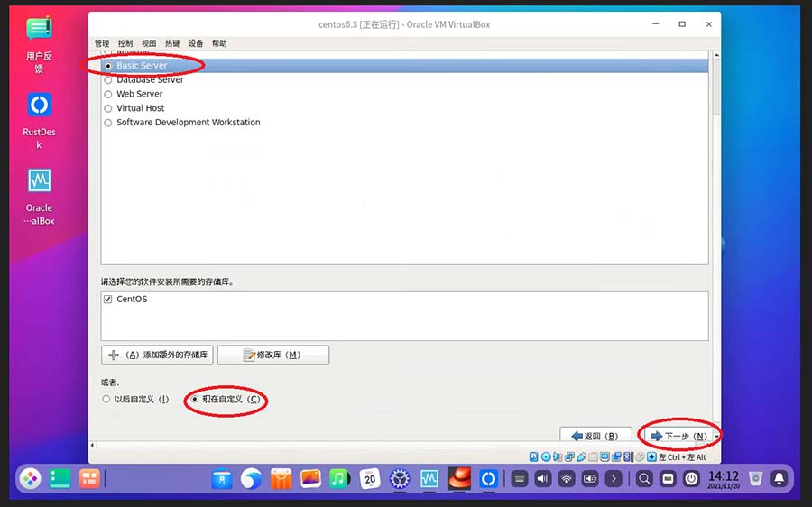Open the Oracle VirtualBox desktop shortcut
This screenshot has height=507, width=812.
(39, 198)
